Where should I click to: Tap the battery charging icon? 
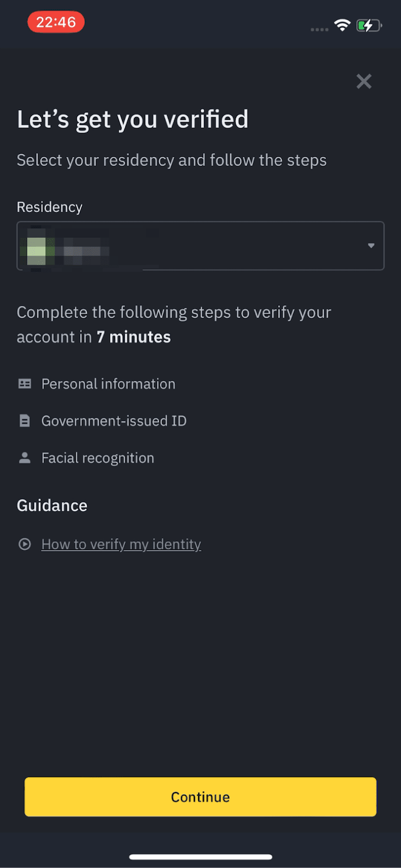(368, 25)
